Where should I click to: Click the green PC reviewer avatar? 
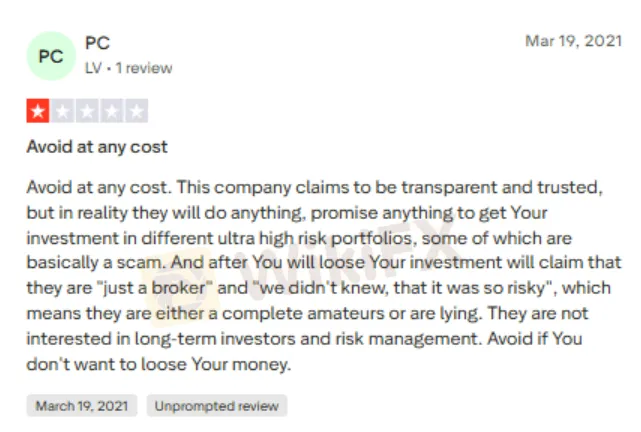pyautogui.click(x=51, y=56)
